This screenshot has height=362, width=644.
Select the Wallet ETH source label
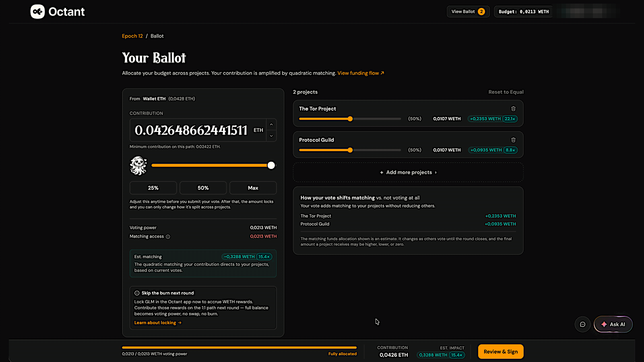154,99
